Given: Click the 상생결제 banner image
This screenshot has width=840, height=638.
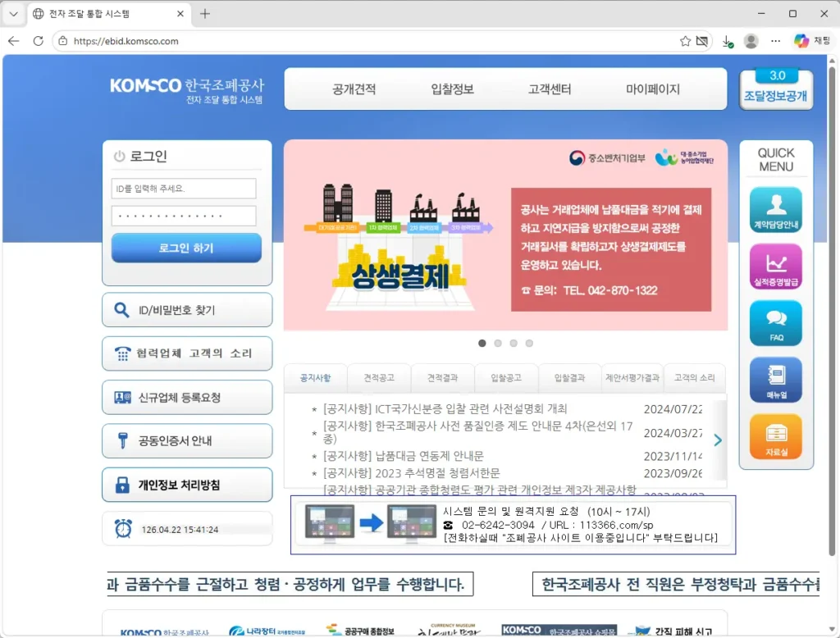Looking at the screenshot, I should (505, 235).
